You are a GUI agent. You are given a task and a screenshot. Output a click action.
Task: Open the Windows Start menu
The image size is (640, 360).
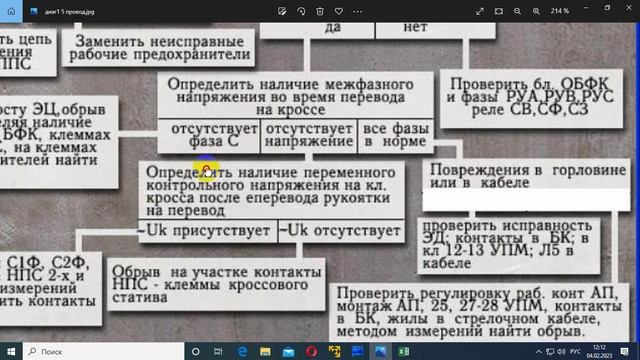(x=11, y=351)
